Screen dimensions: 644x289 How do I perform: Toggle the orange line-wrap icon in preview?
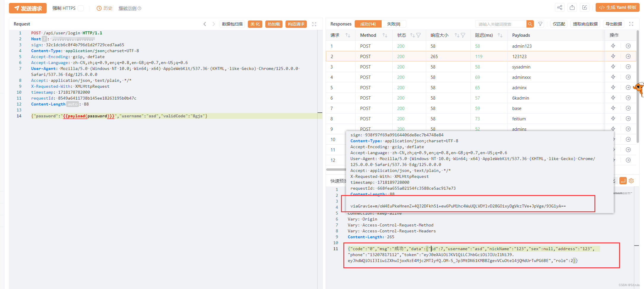pyautogui.click(x=623, y=181)
